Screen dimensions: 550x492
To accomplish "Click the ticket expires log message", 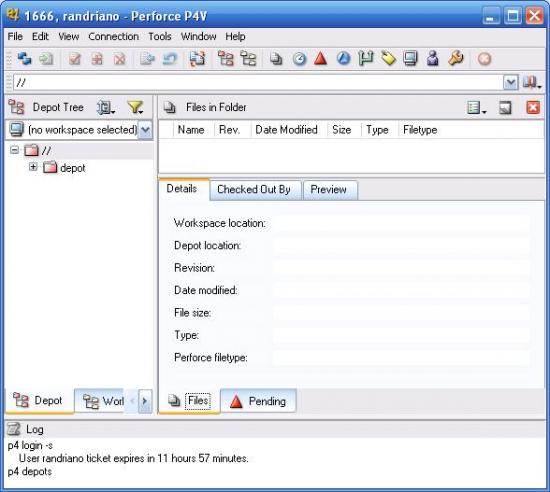I will pos(134,458).
